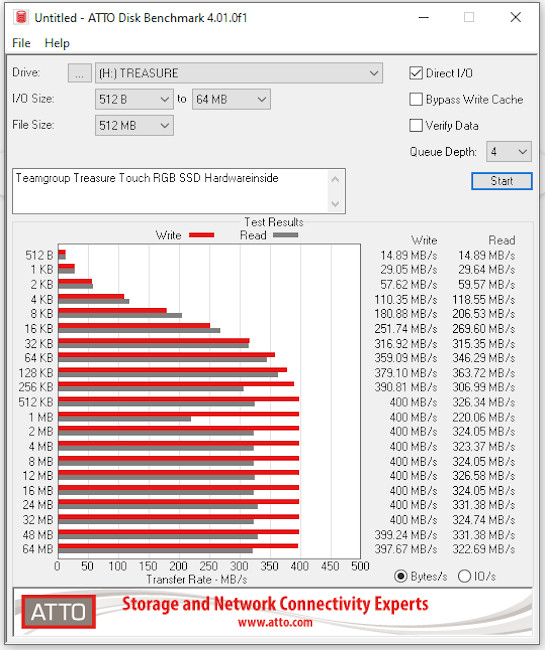This screenshot has width=545, height=650.
Task: Click the ATTO logo in banner
Action: click(x=59, y=612)
